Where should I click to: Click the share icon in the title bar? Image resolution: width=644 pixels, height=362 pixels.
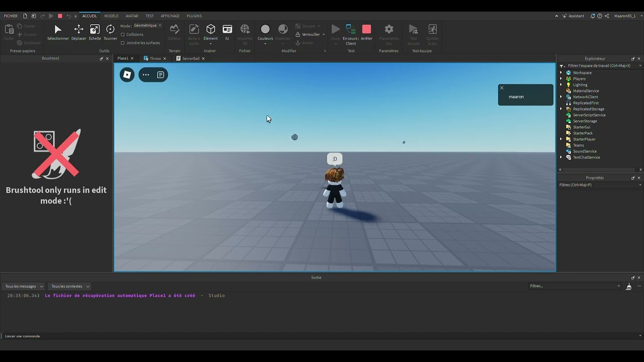pos(607,16)
